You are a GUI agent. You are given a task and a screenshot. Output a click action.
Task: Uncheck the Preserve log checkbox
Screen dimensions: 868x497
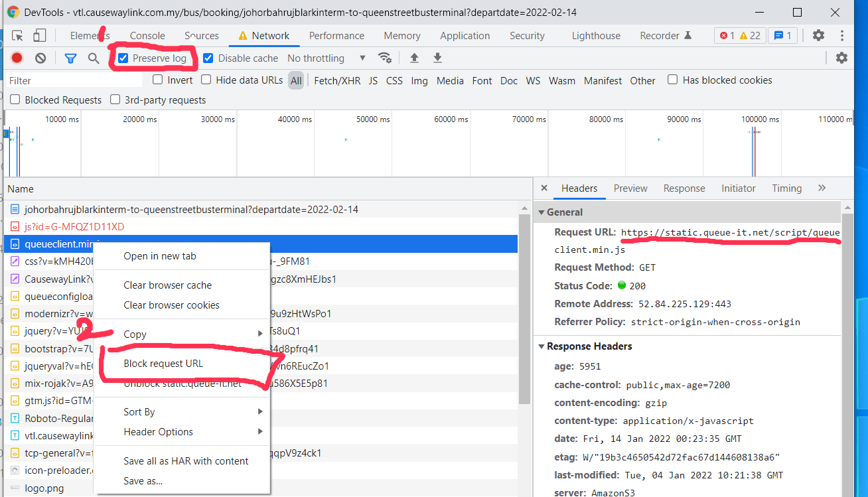point(123,58)
